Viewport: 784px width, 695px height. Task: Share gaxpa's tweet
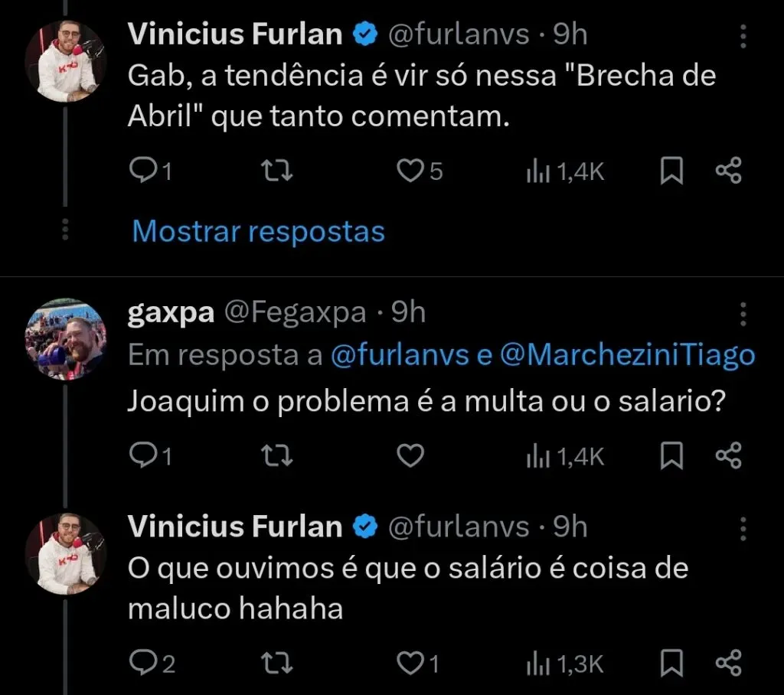(728, 456)
